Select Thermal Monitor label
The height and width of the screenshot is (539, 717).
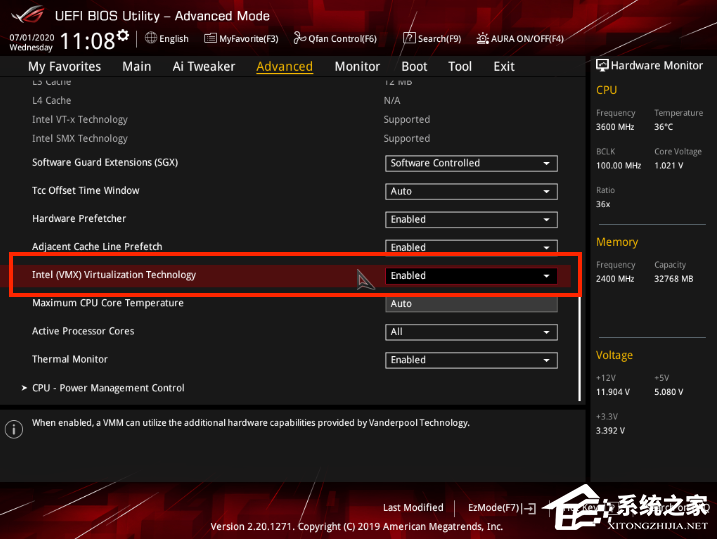pyautogui.click(x=70, y=359)
